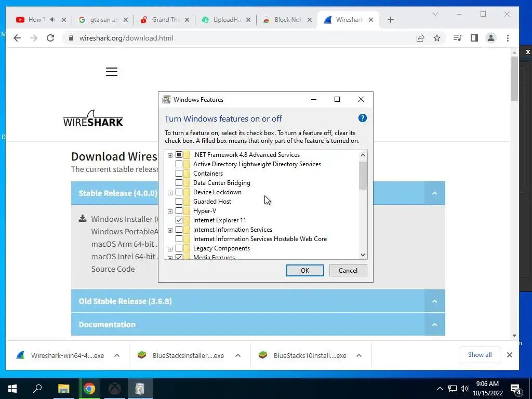
Task: Expand the .NET Framework 4.8 tree node
Action: coord(170,155)
